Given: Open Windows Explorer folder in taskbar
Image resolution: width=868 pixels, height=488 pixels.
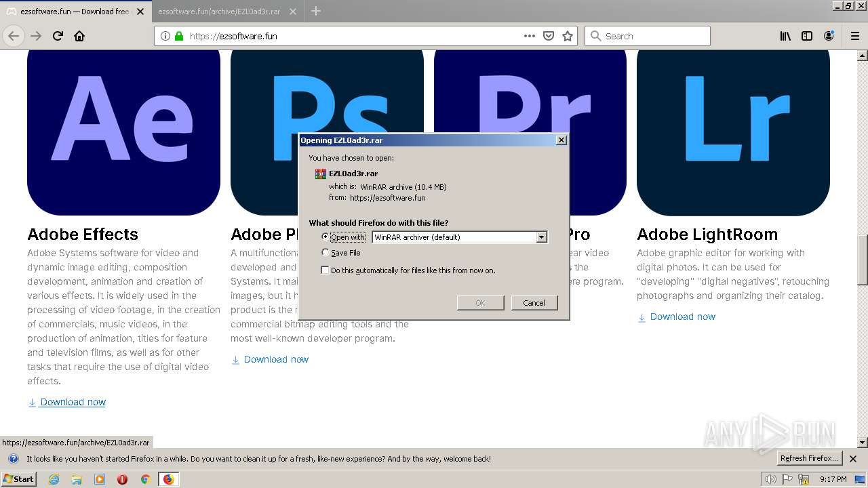Looking at the screenshot, I should point(77,479).
